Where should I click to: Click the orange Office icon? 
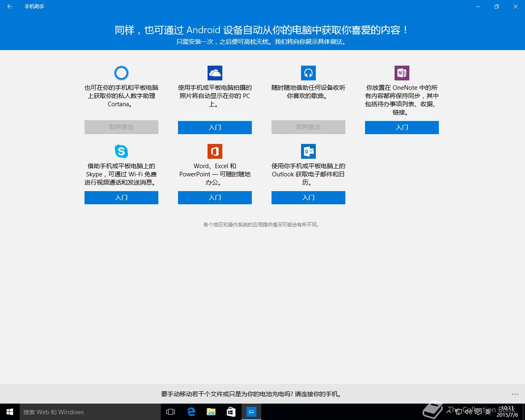(215, 151)
